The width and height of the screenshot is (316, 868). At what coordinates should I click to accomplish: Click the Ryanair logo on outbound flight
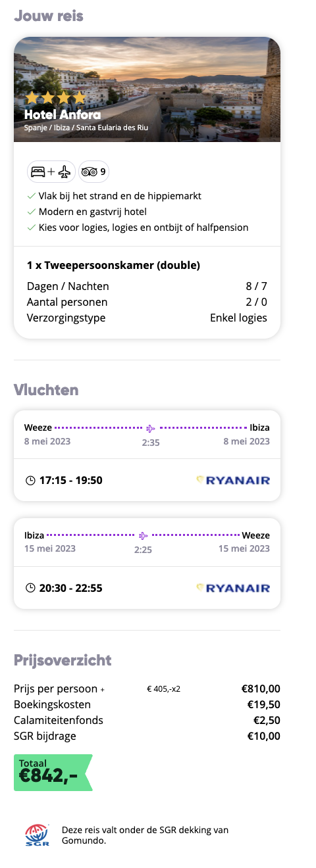(x=234, y=480)
